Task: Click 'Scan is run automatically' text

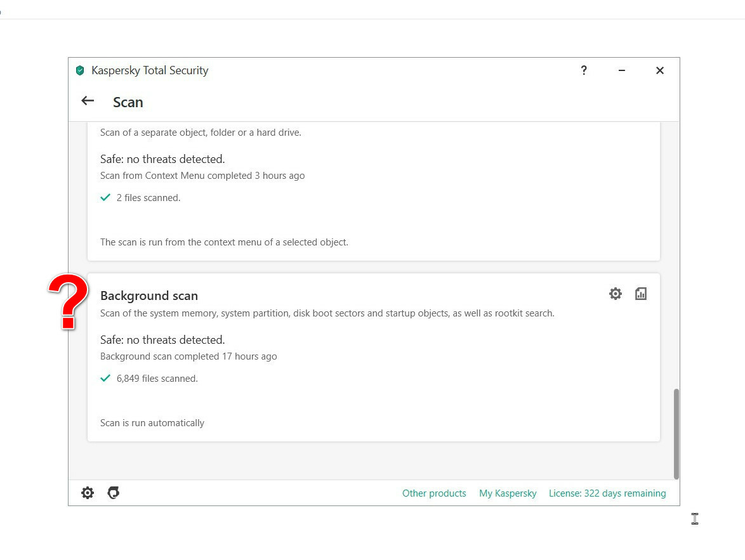Action: tap(152, 423)
